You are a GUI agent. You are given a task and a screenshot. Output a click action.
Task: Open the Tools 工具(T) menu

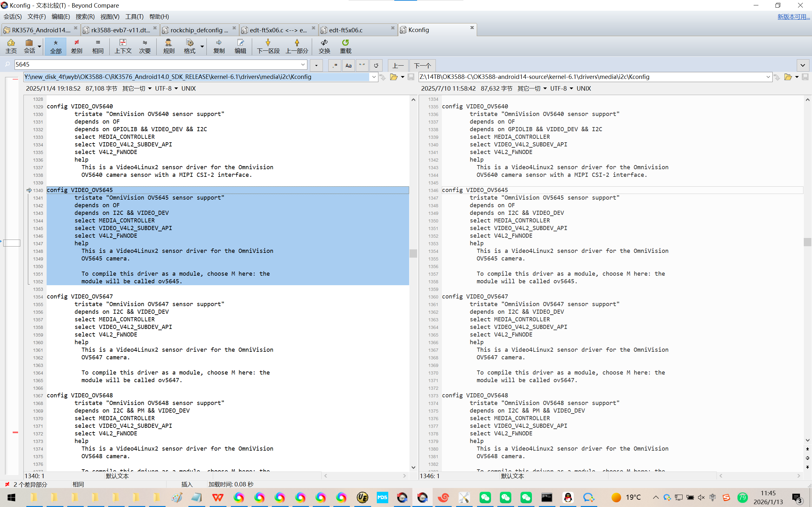[x=134, y=16]
